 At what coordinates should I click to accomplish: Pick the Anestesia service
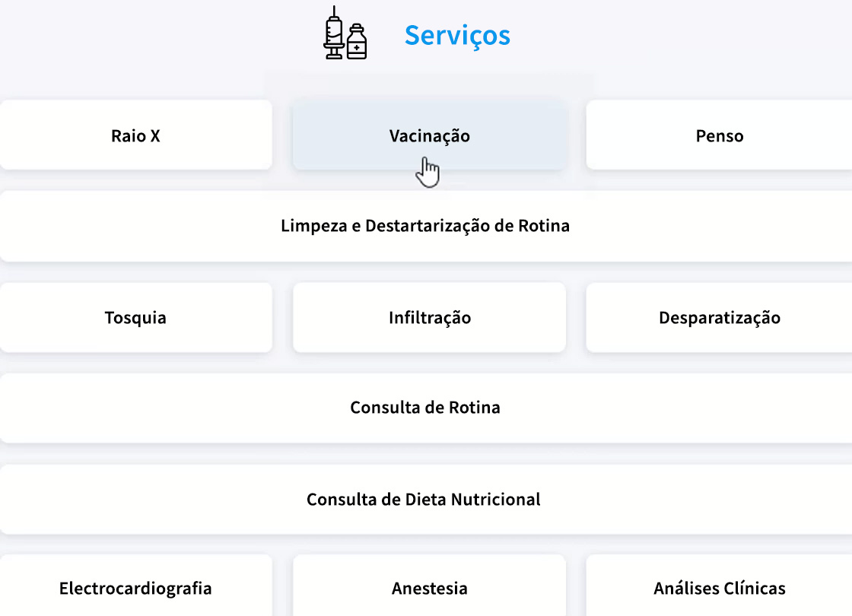pos(429,588)
